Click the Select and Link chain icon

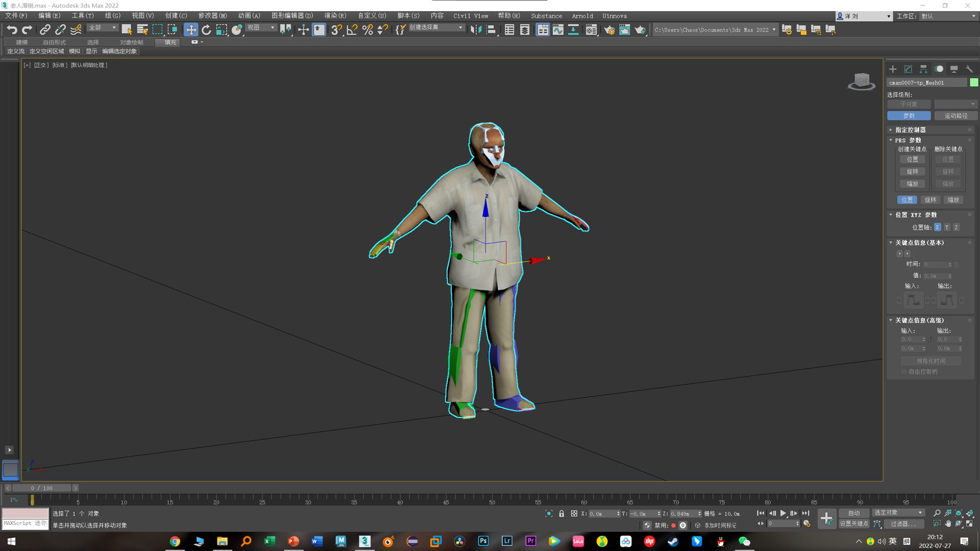[x=45, y=30]
